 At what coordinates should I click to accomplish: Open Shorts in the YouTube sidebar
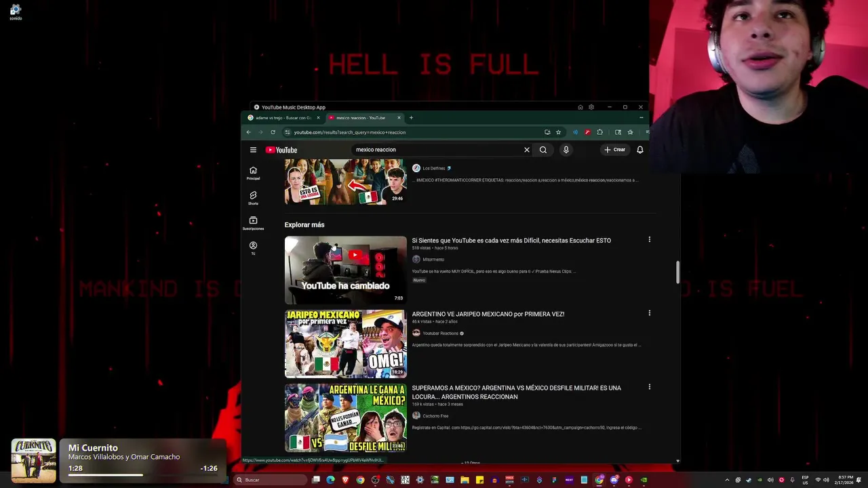[x=253, y=198]
